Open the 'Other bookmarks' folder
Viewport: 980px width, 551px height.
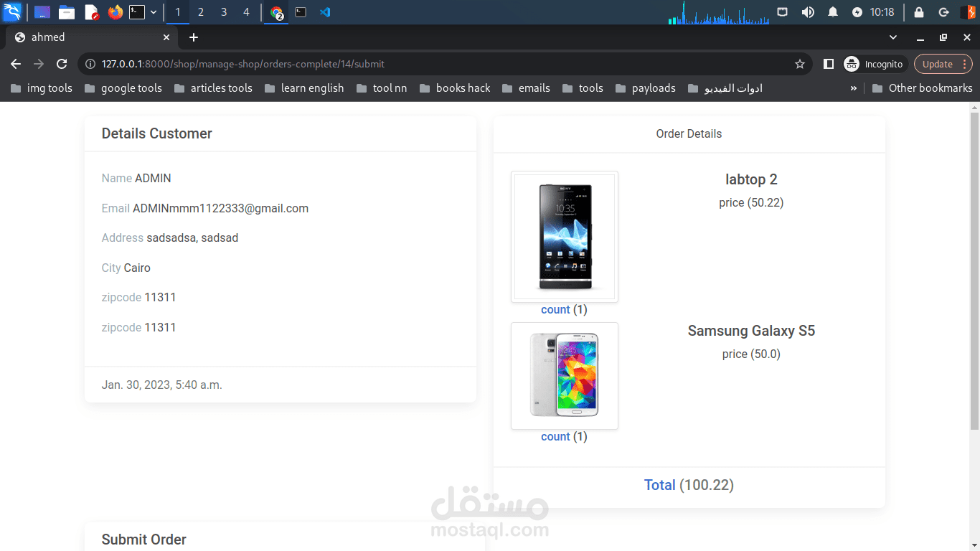(922, 88)
